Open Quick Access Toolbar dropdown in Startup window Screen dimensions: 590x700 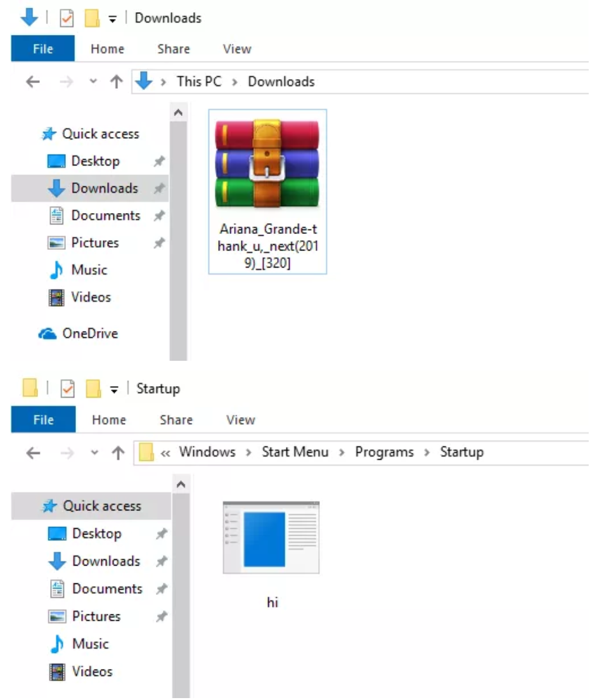click(114, 390)
